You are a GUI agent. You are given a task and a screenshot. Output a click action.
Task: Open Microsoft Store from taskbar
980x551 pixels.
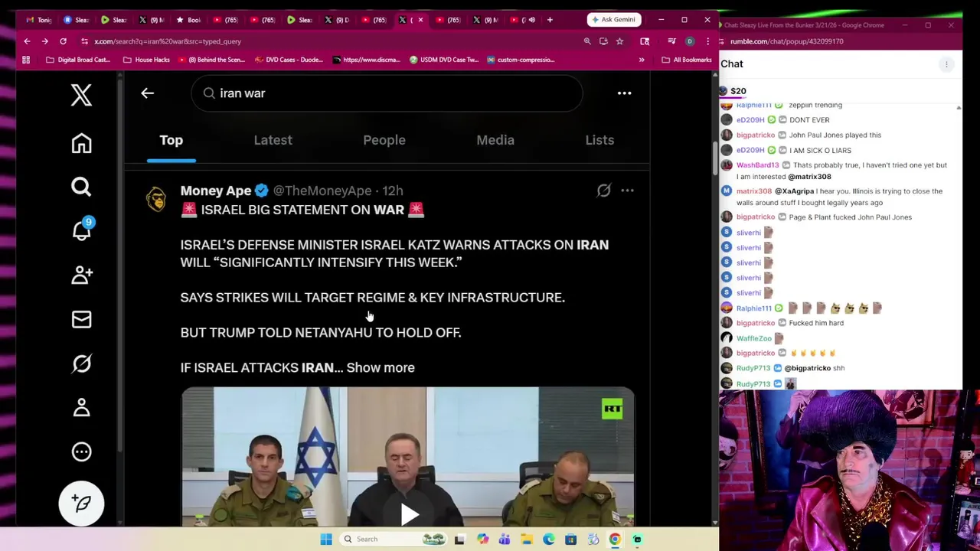click(x=570, y=540)
